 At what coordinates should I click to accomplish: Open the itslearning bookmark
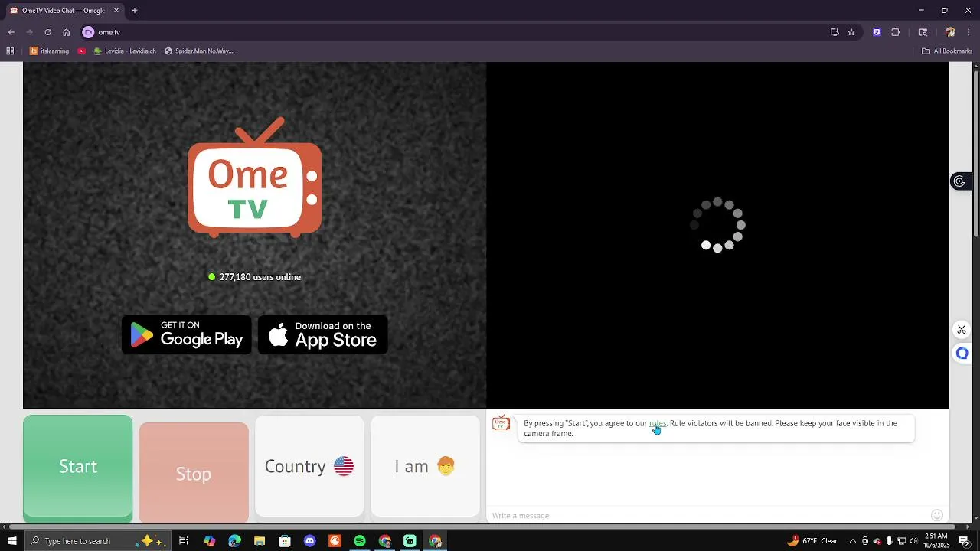pos(50,51)
